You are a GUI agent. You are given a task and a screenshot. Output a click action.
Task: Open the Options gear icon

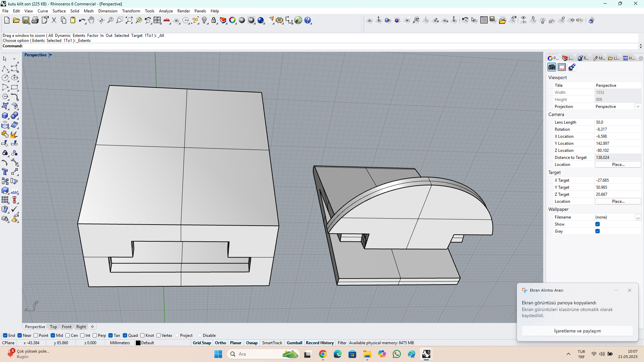pyautogui.click(x=279, y=20)
